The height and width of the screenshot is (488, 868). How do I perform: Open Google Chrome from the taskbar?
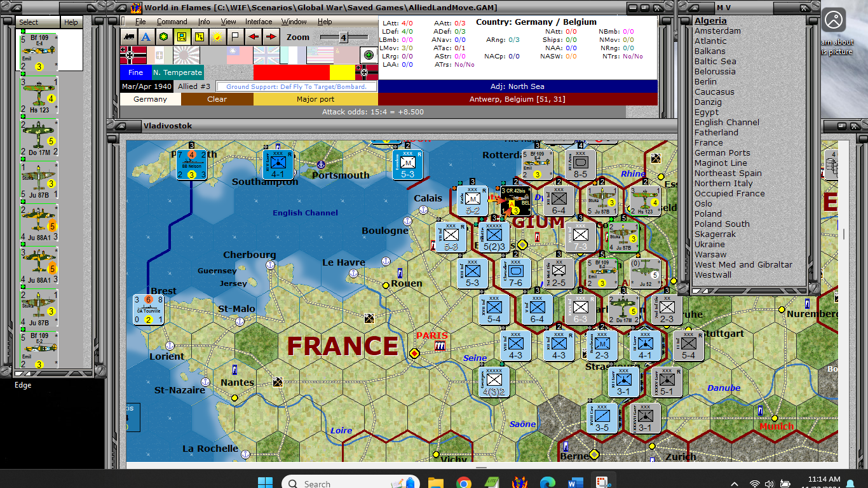[x=463, y=482]
